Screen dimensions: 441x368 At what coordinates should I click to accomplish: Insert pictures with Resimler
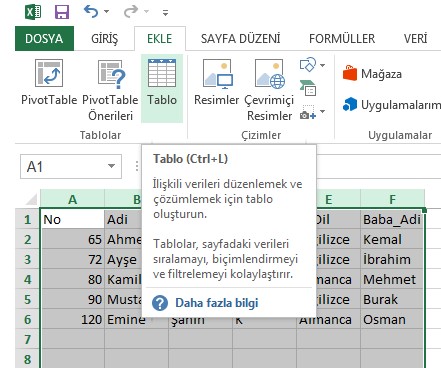point(217,83)
